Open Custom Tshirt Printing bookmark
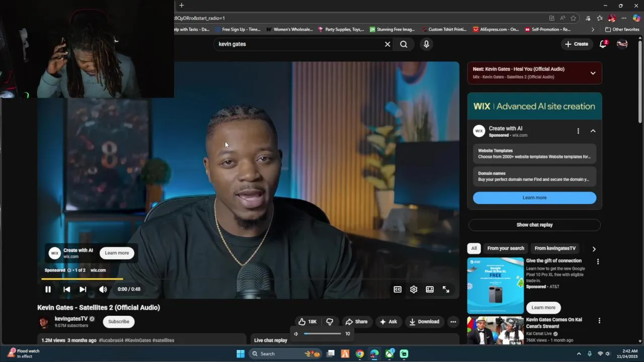Screen dimensions: 644x362 click(445, 30)
